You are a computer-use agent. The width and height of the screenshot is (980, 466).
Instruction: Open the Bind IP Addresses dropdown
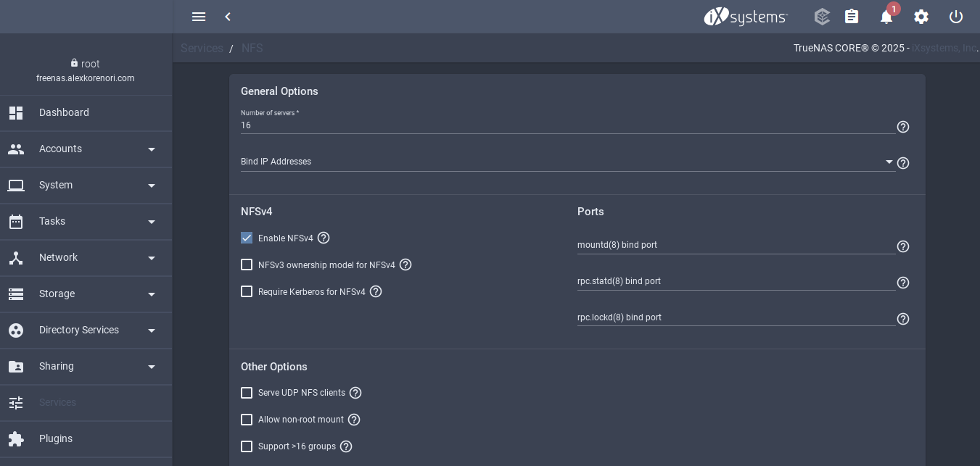(566, 162)
